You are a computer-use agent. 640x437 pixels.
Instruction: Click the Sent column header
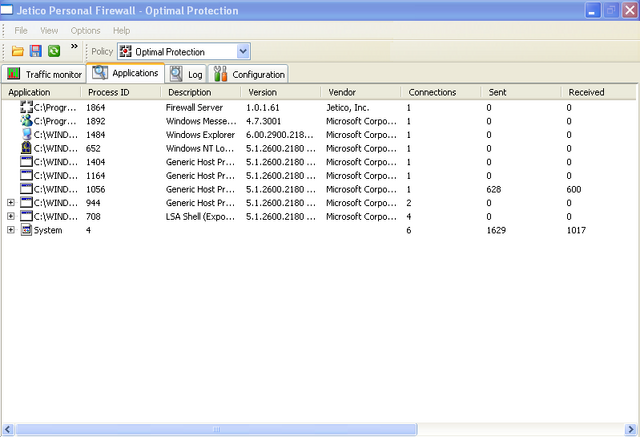(521, 92)
